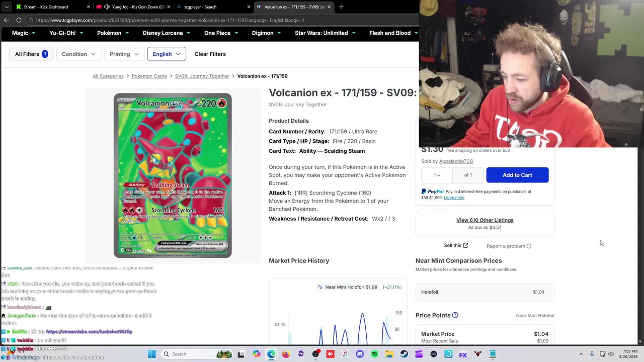Open the PayPal Learn more link
Screen dimensions: 644x362
tap(454, 198)
